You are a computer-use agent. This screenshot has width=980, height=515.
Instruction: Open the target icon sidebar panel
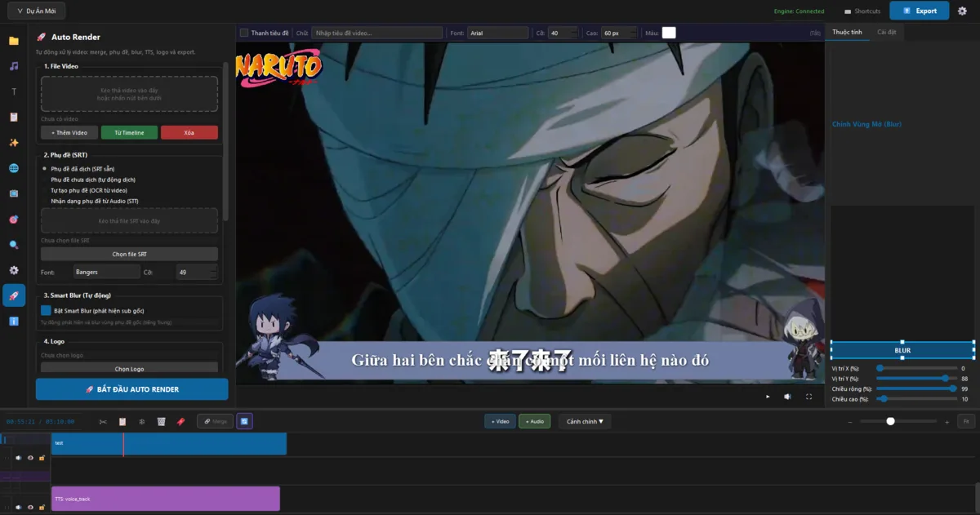tap(14, 219)
